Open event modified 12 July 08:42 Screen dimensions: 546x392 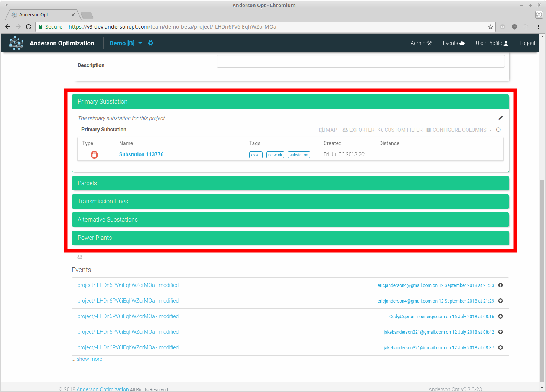128,332
